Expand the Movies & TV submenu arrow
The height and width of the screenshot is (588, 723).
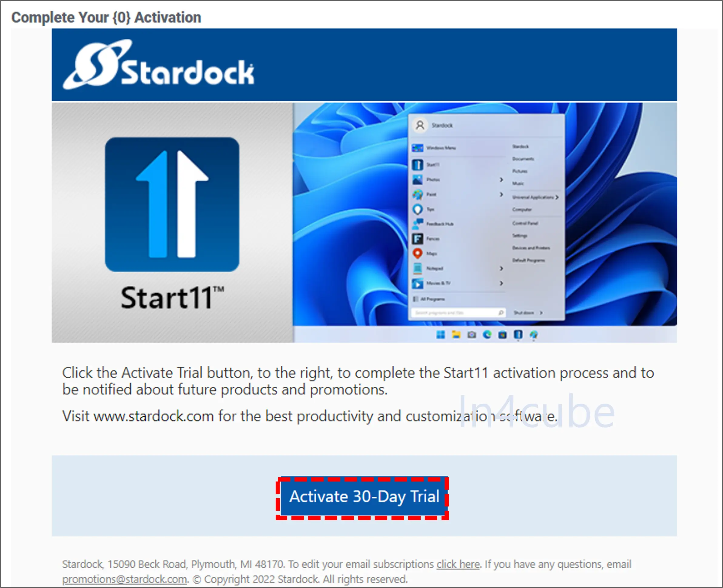coord(501,283)
